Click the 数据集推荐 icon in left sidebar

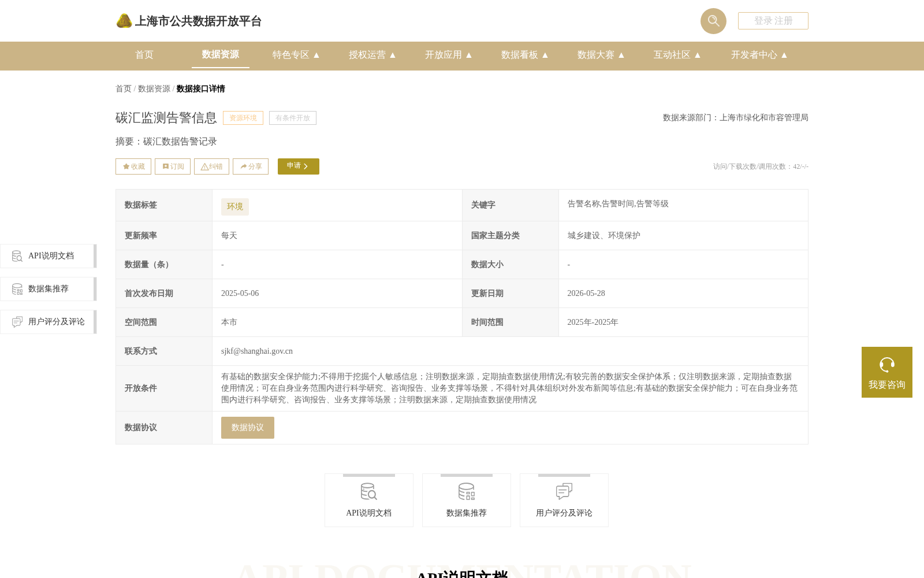[17, 289]
